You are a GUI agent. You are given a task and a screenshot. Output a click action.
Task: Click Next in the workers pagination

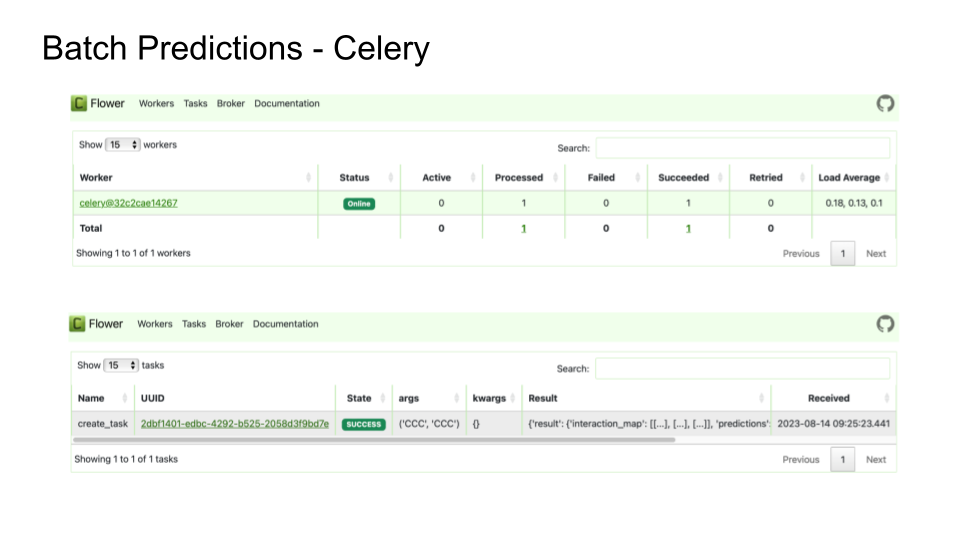click(876, 254)
